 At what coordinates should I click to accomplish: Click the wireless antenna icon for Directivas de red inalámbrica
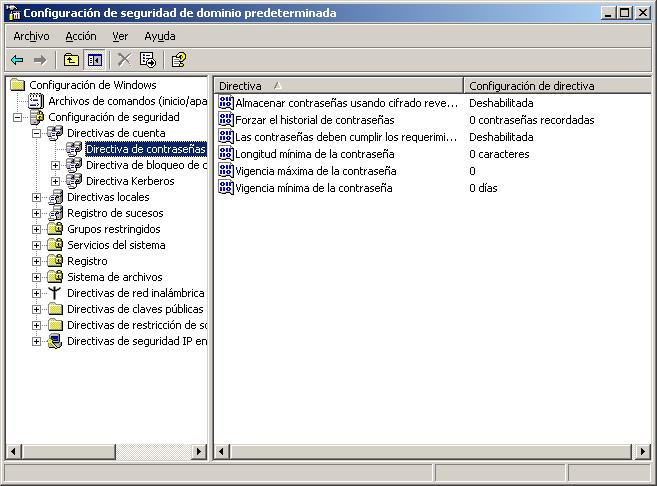pyautogui.click(x=55, y=293)
